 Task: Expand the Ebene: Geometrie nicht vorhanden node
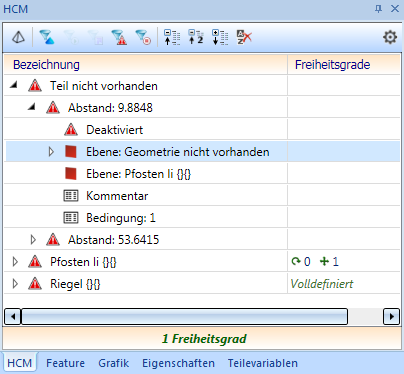click(x=51, y=152)
